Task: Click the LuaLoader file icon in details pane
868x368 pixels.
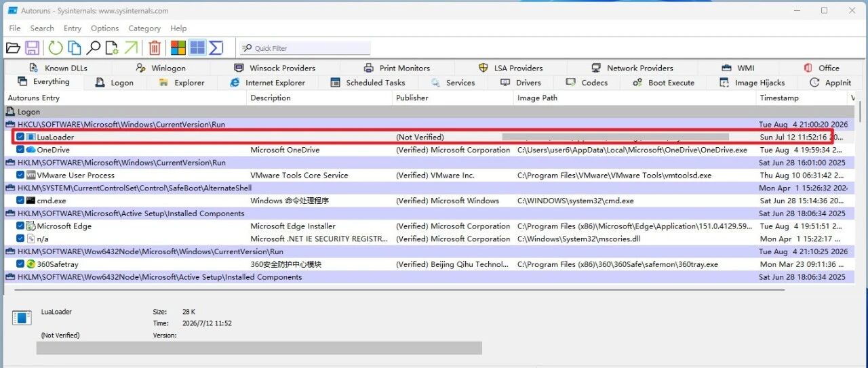Action: 22,318
